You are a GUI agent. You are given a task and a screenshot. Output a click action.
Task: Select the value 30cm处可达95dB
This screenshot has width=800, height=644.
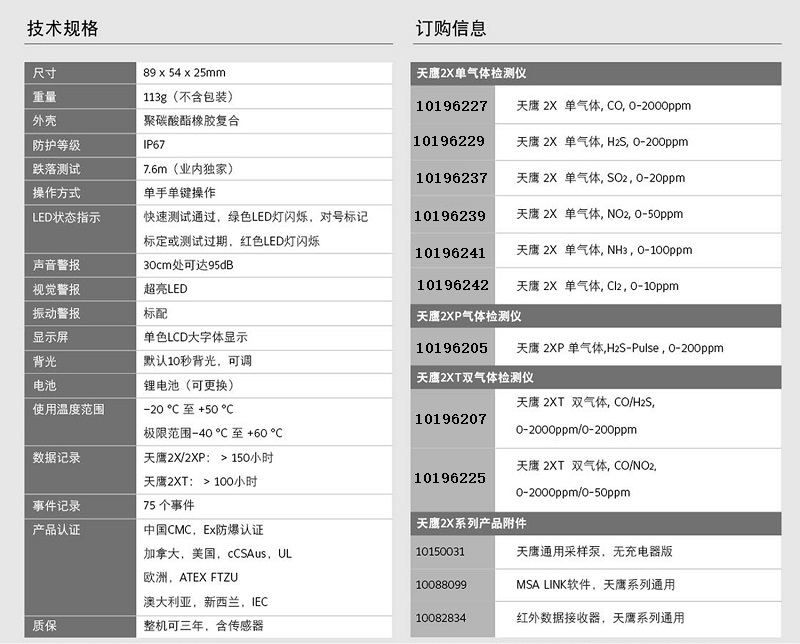click(x=188, y=265)
